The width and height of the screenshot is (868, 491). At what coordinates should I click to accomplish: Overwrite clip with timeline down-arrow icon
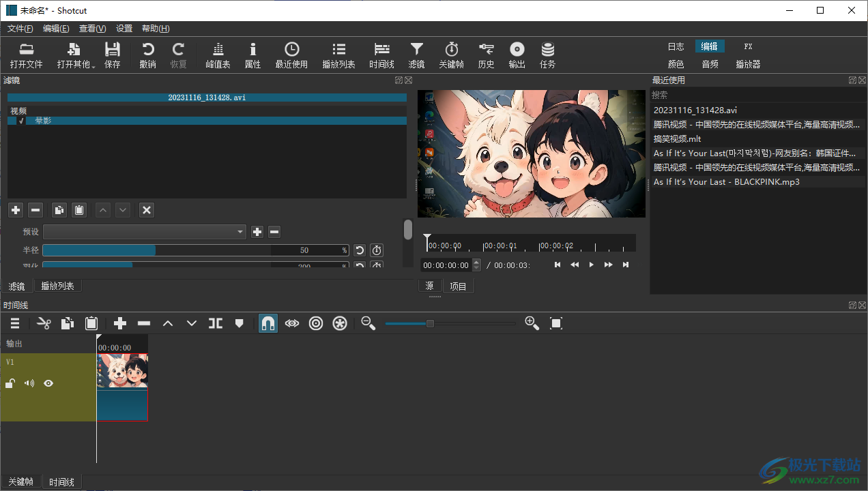click(x=192, y=323)
